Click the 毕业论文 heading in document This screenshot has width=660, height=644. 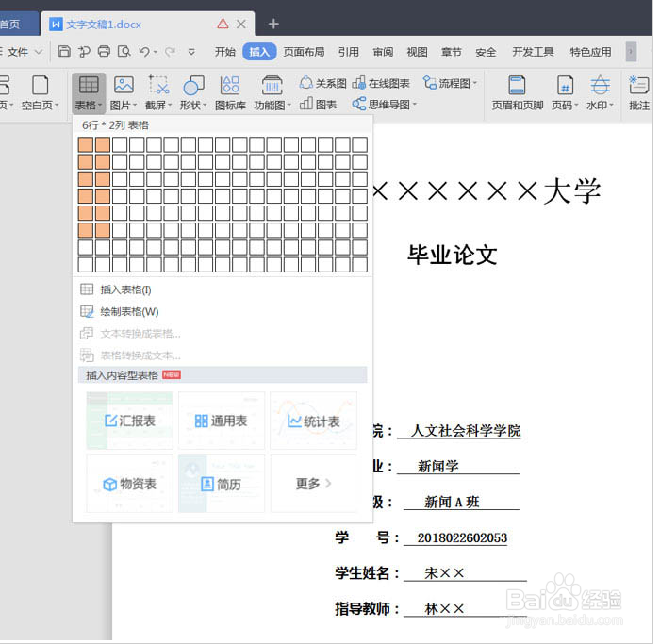[453, 255]
